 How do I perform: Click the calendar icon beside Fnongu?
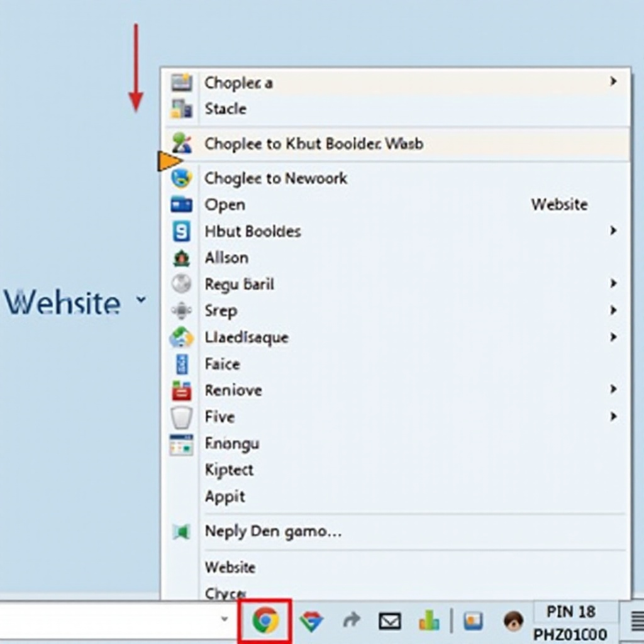tap(181, 444)
